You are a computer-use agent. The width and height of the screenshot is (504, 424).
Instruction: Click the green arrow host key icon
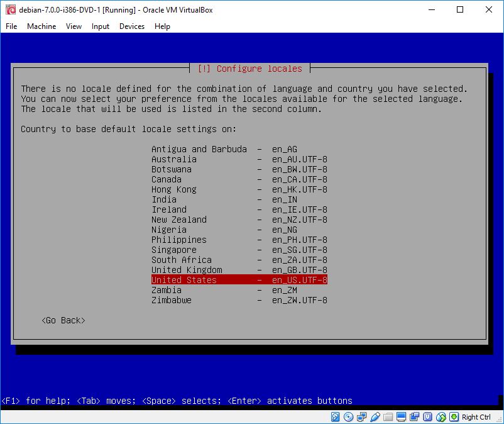pyautogui.click(x=454, y=417)
